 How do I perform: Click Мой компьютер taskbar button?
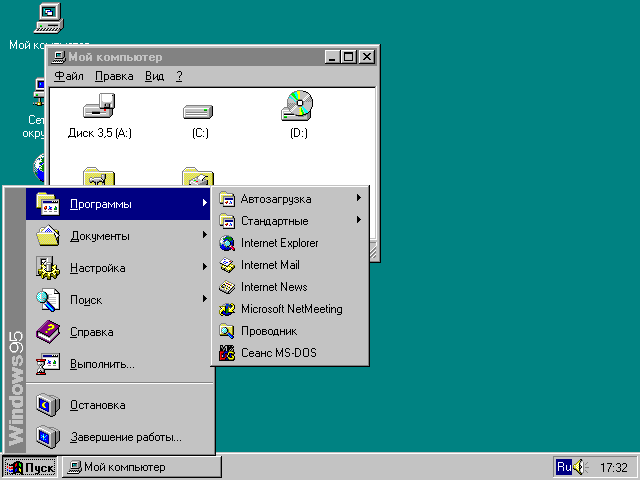142,467
